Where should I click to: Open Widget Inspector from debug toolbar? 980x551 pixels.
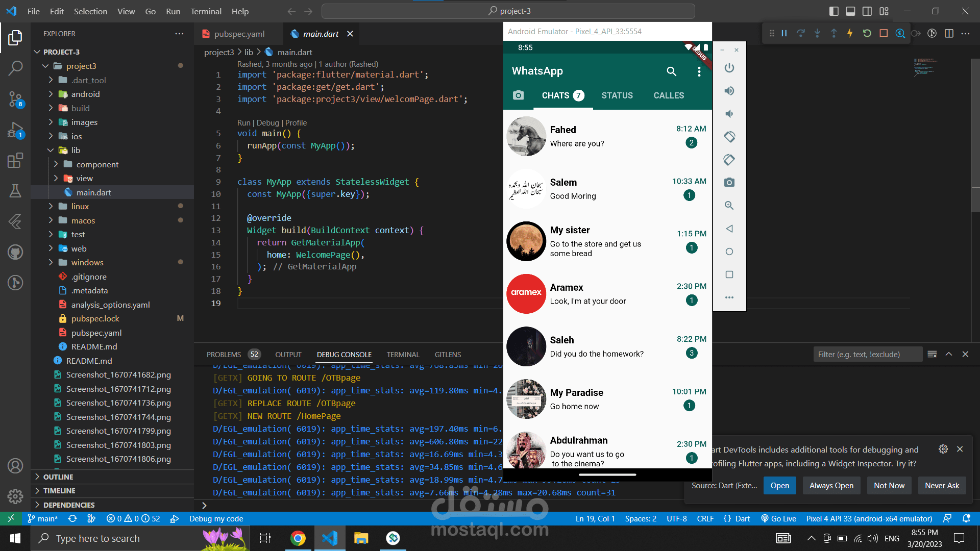(x=900, y=33)
